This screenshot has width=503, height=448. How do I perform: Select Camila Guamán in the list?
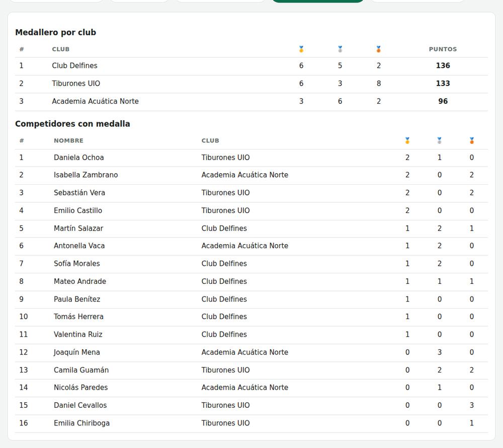pyautogui.click(x=81, y=370)
